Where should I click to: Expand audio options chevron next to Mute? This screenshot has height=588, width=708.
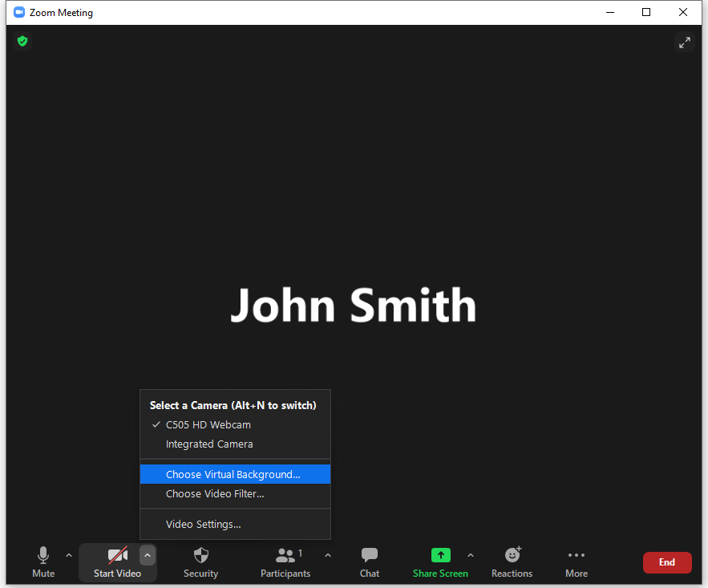(69, 555)
